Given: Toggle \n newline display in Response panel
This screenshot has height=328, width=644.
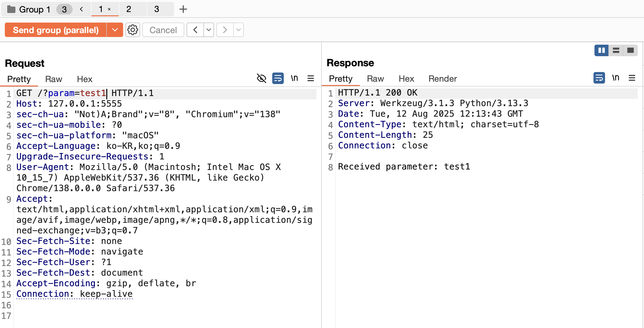Looking at the screenshot, I should coord(615,78).
